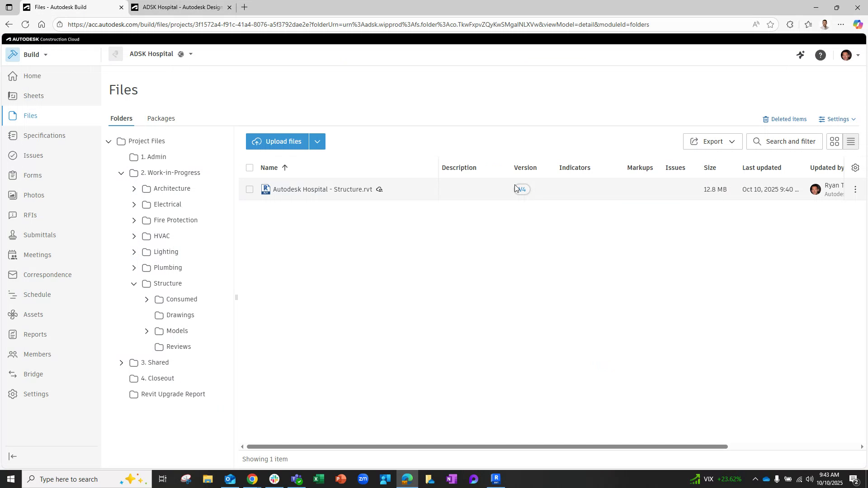Open the Bridge tool in the sidebar
The height and width of the screenshot is (488, 868).
click(x=32, y=374)
